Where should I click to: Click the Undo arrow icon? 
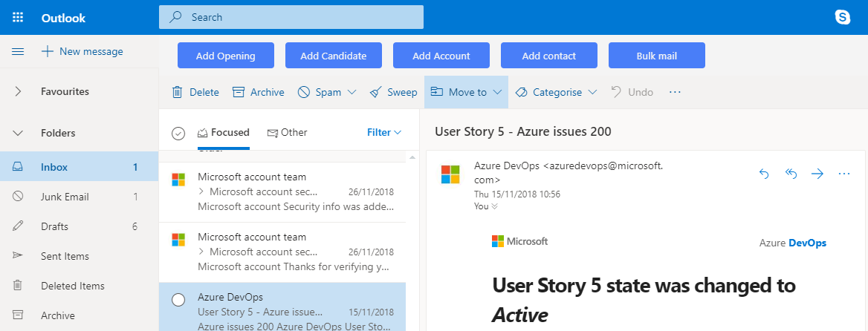click(616, 92)
